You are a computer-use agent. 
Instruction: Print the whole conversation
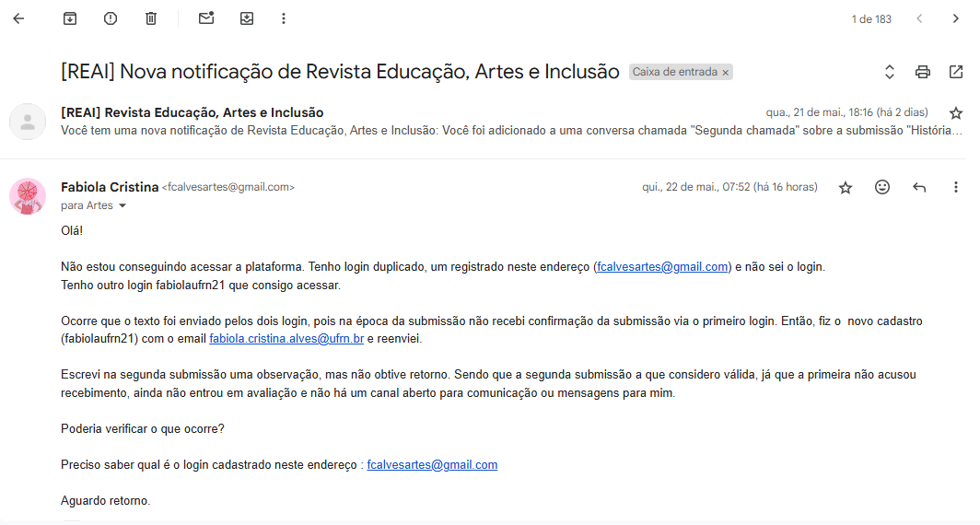(x=922, y=72)
